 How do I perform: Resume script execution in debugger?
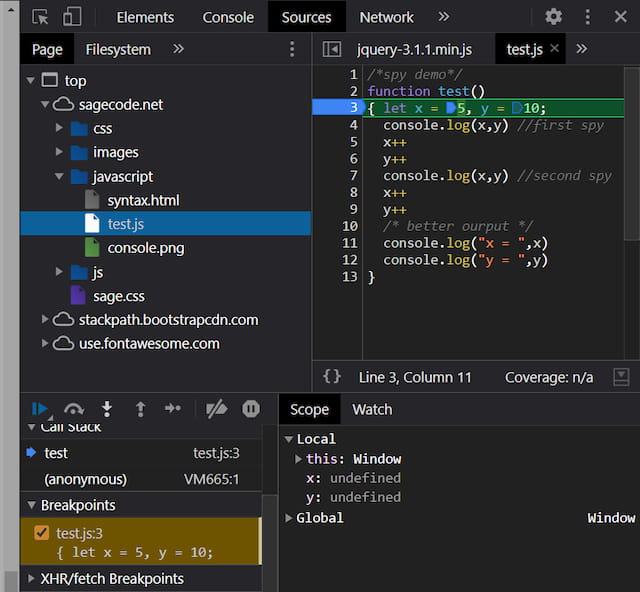point(40,408)
